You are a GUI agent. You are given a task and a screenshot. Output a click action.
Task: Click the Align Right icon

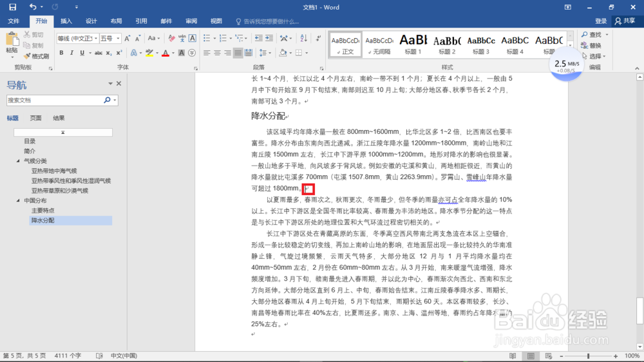coord(227,53)
